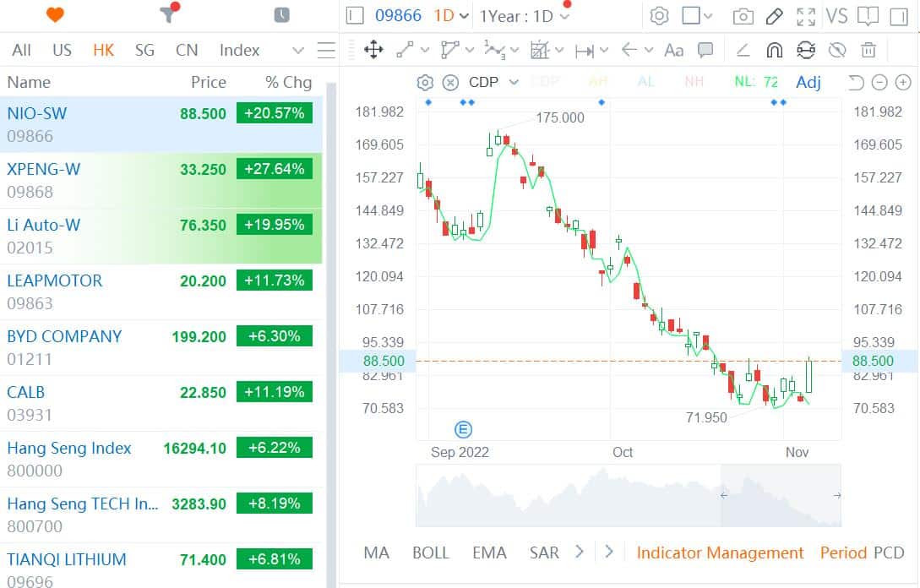This screenshot has width=920, height=588.
Task: Click the trash delete drawings icon
Action: [868, 50]
